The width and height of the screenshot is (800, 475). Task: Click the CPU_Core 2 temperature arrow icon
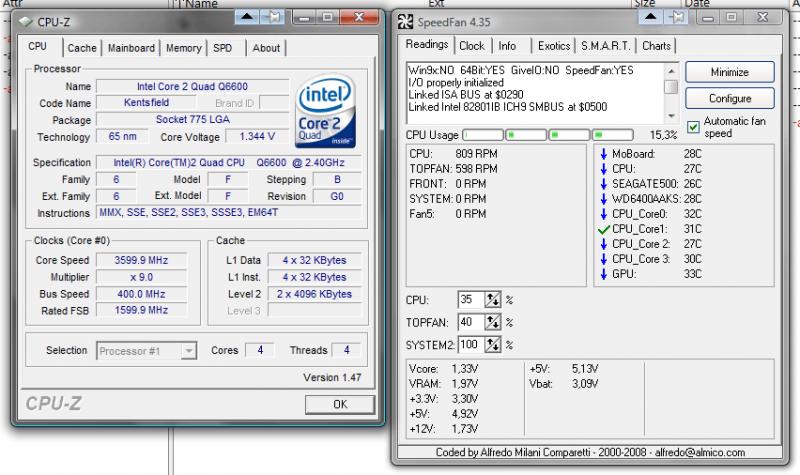pos(604,244)
